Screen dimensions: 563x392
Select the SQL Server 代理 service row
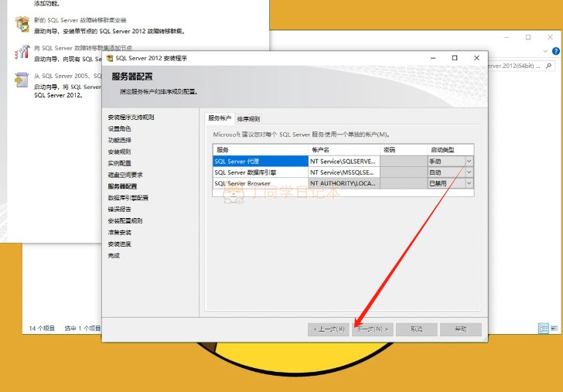coord(260,161)
